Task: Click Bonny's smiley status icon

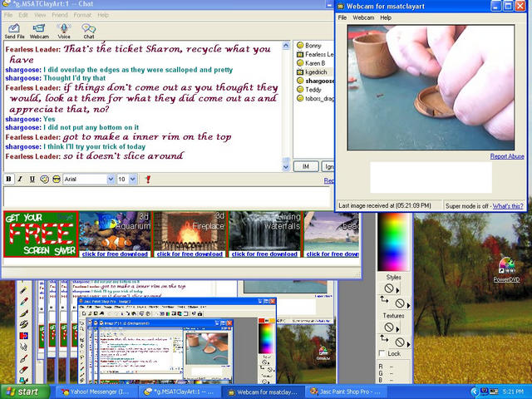Action: [299, 45]
